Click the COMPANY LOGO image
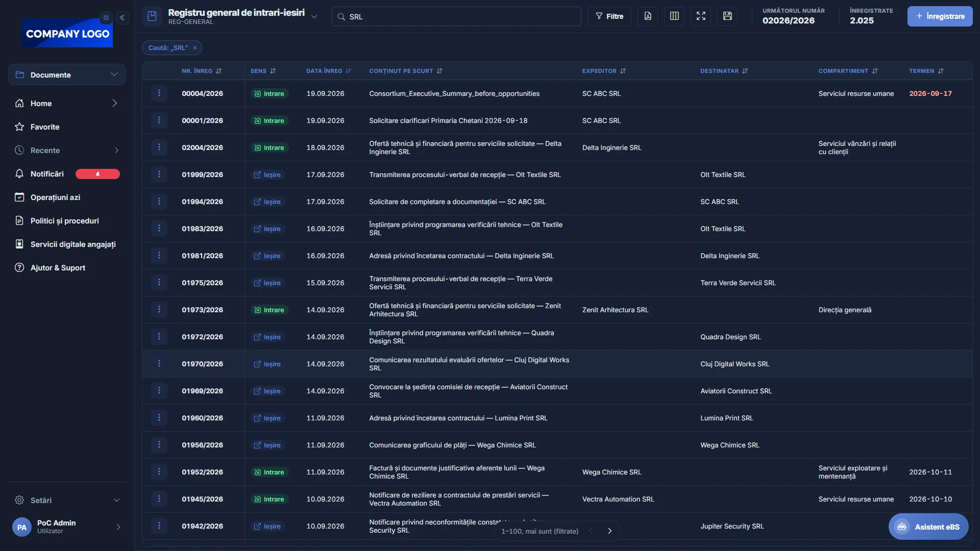The width and height of the screenshot is (980, 551). click(67, 33)
